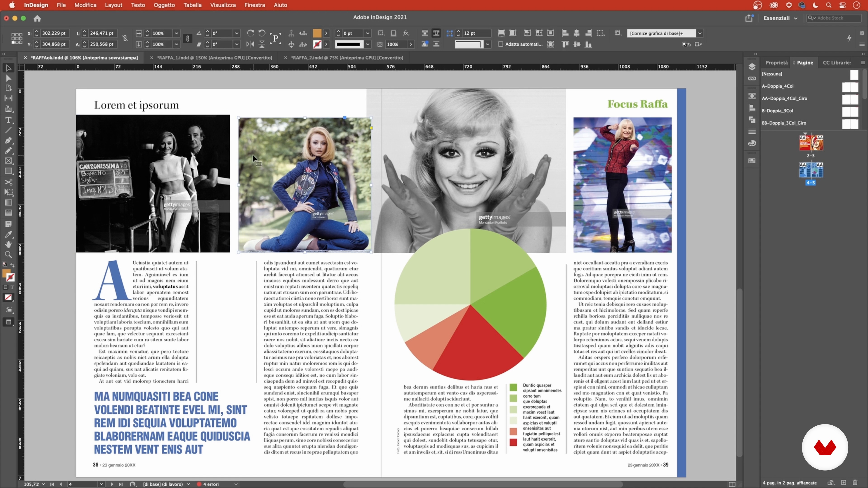The height and width of the screenshot is (488, 868).
Task: Open the Visualizza menu
Action: tap(223, 5)
